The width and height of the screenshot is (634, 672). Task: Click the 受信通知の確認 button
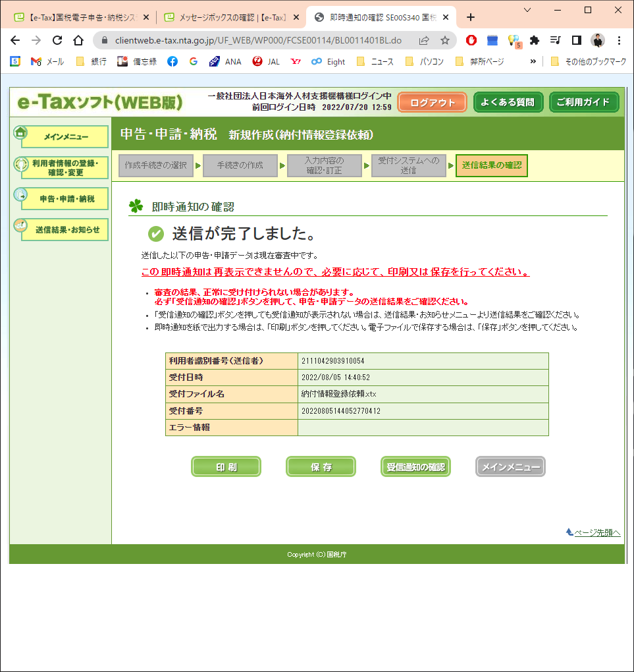(x=415, y=466)
